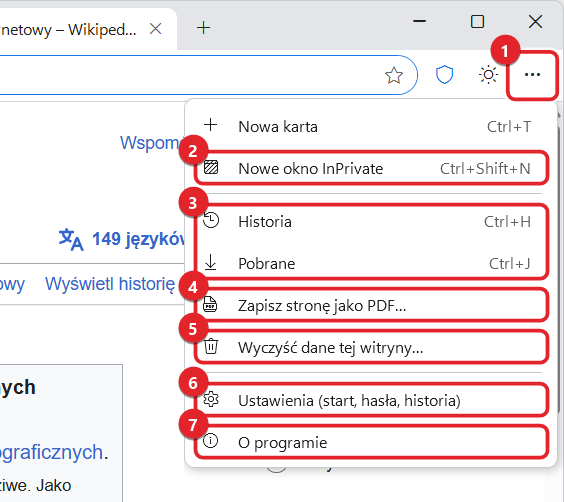Click the clock icon beside Historia
Image resolution: width=564 pixels, height=502 pixels.
coord(211,220)
